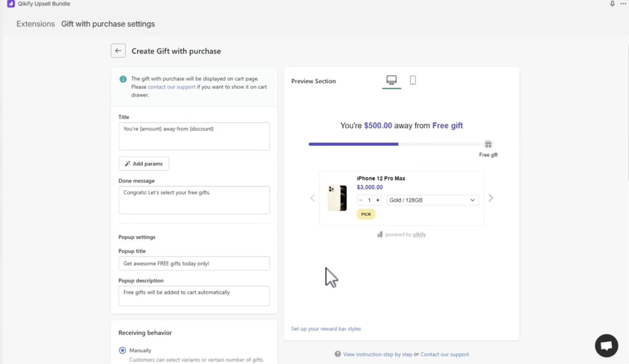Click the quantity value field showing 1

pos(369,200)
